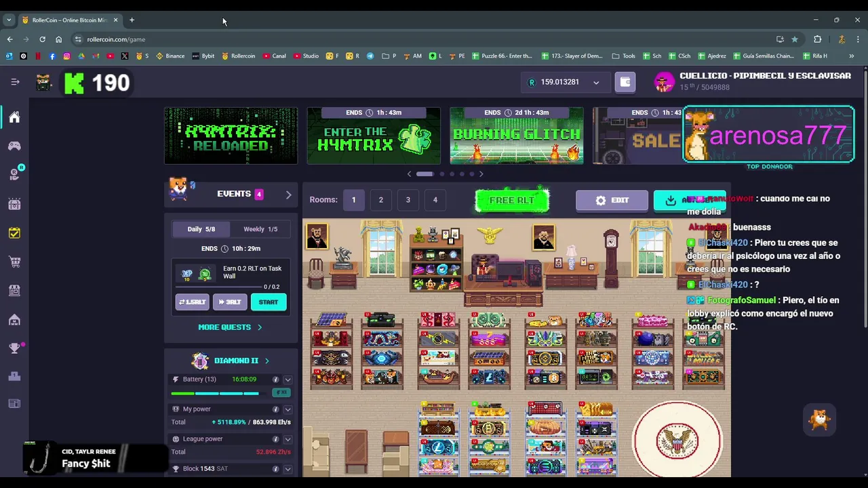Show Block reward info icon
Viewport: 868px width, 488px height.
(x=275, y=469)
